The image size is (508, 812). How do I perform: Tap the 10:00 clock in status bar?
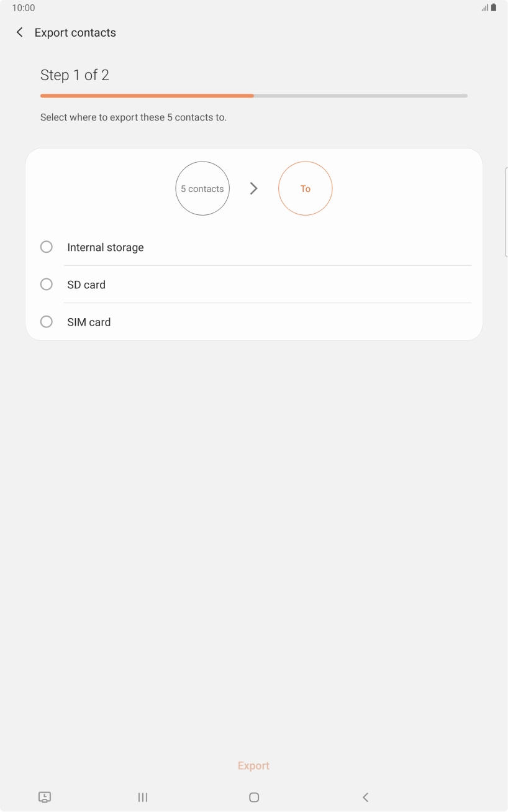(x=24, y=8)
